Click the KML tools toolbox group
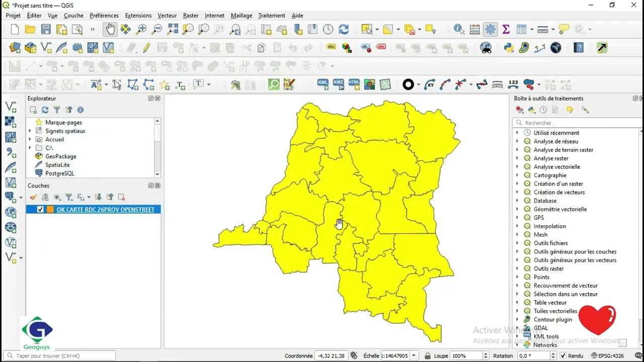The width and height of the screenshot is (644, 362). [546, 336]
